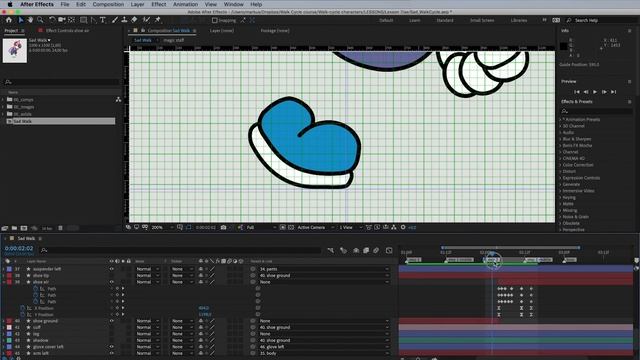Toggle visibility eye of shoe air layer
The width and height of the screenshot is (640, 360).
(x=111, y=282)
